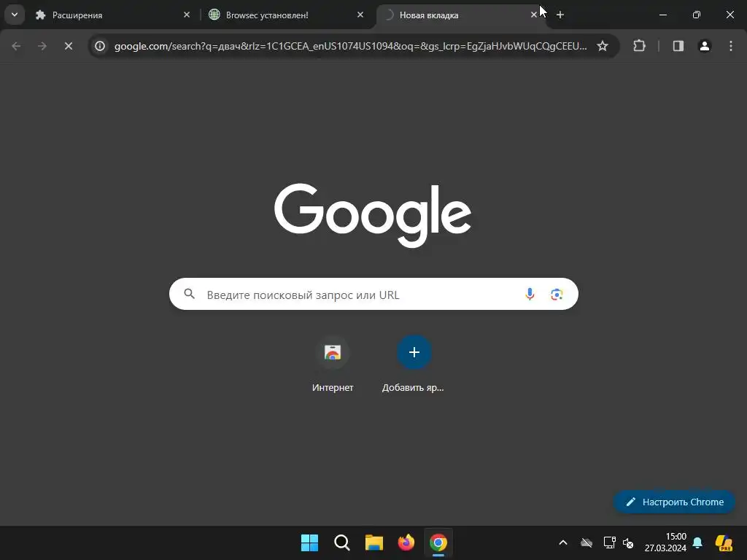
Task: Add a shortcut with Добавить яр... button
Action: tap(414, 365)
